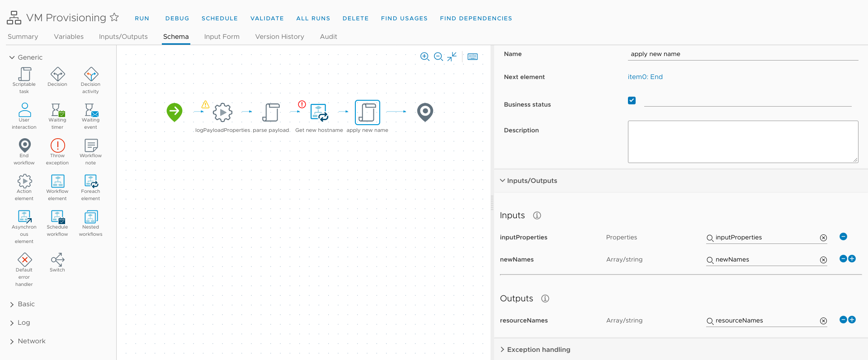Click the green start node on canvas

coord(175,112)
